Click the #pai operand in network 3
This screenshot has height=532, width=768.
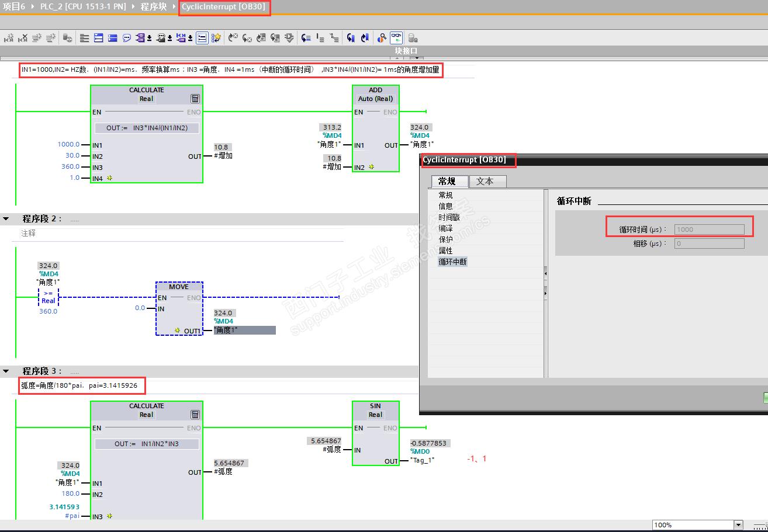[72, 516]
